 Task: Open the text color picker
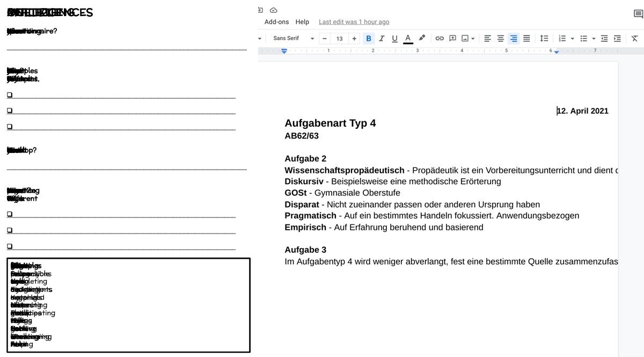point(408,38)
